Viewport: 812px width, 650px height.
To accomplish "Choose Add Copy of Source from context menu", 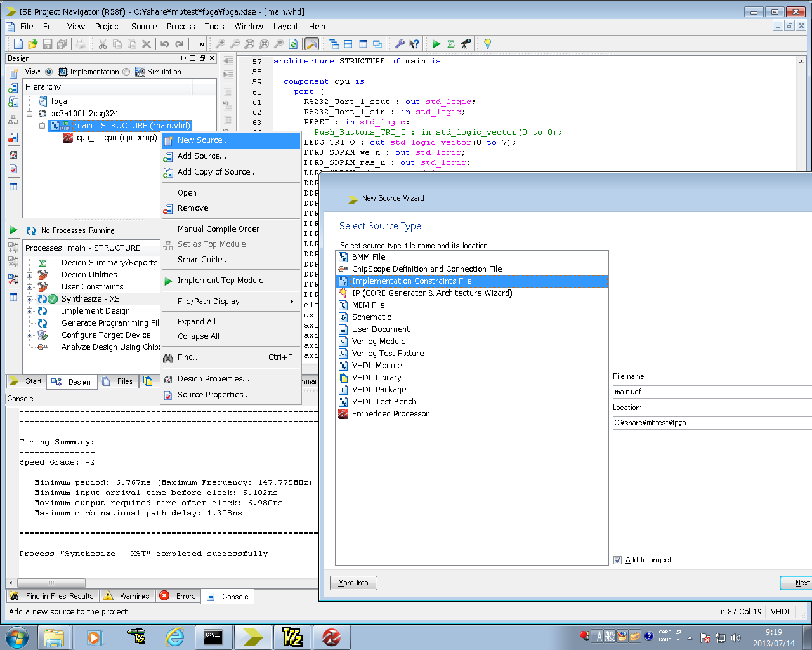I will click(217, 172).
